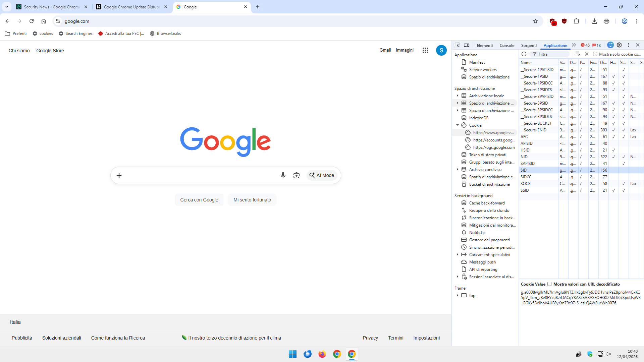Expand Caricamenti speculativi node
This screenshot has width=644, height=362.
pyautogui.click(x=457, y=255)
